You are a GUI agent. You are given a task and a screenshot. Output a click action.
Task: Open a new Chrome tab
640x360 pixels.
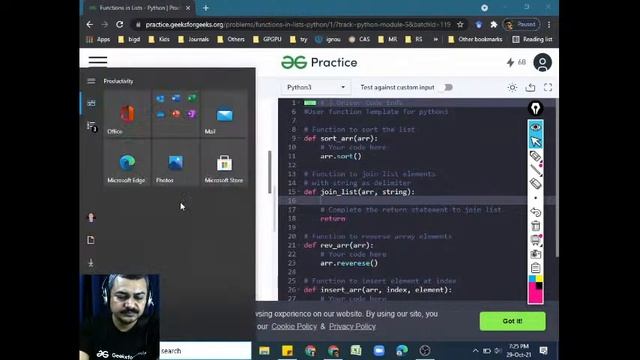click(x=206, y=8)
